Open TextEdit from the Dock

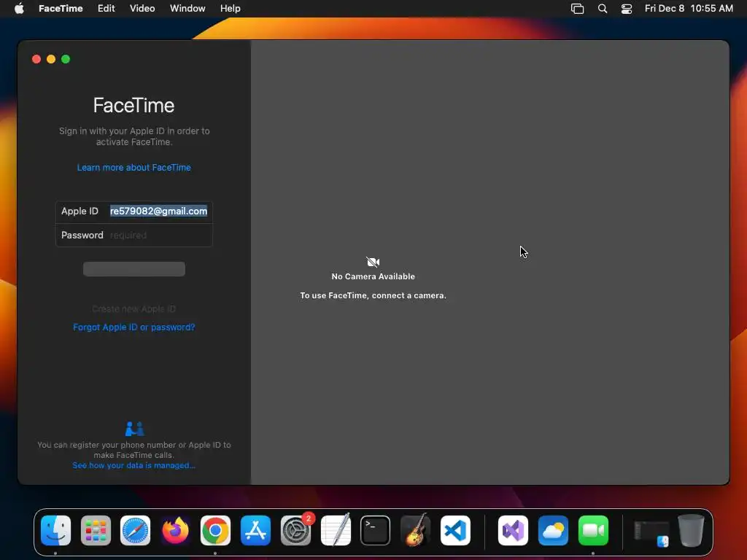[x=336, y=529]
